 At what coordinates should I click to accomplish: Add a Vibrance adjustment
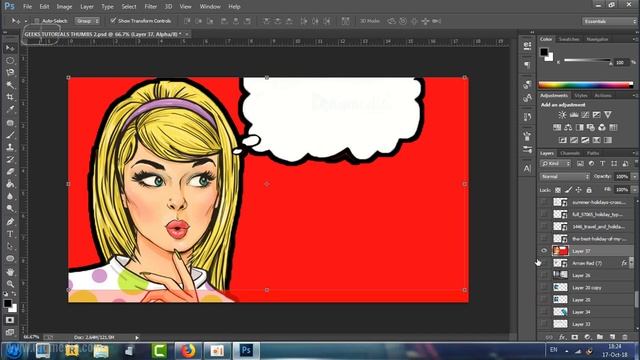pyautogui.click(x=608, y=115)
